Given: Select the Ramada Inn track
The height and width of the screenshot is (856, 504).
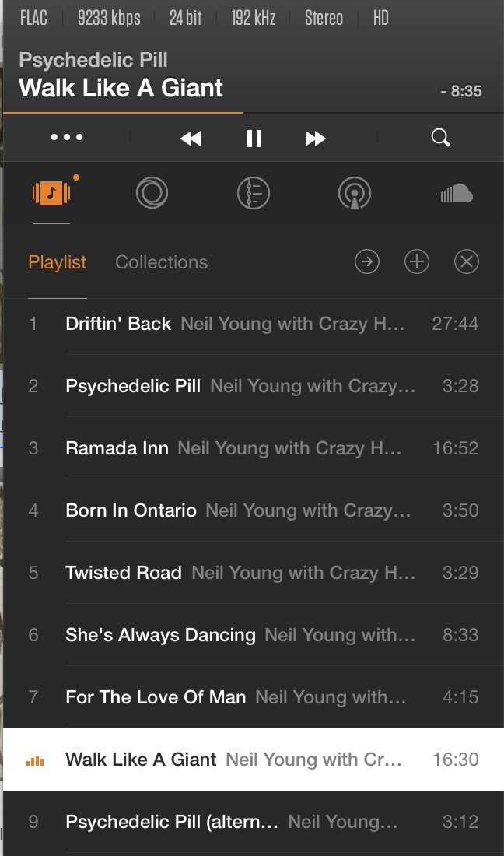Looking at the screenshot, I should [x=117, y=448].
